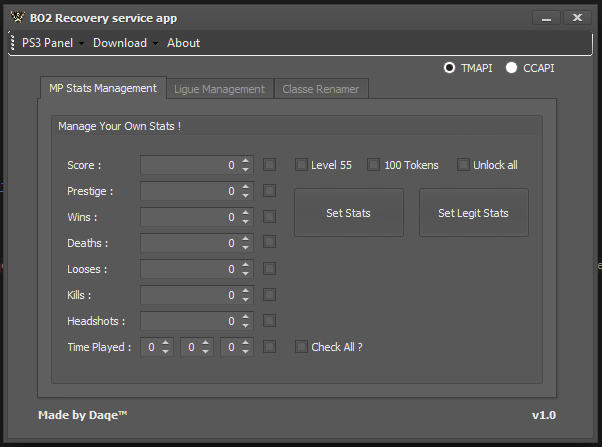The image size is (602, 447).
Task: Enable the Score row checkbox
Action: [270, 165]
